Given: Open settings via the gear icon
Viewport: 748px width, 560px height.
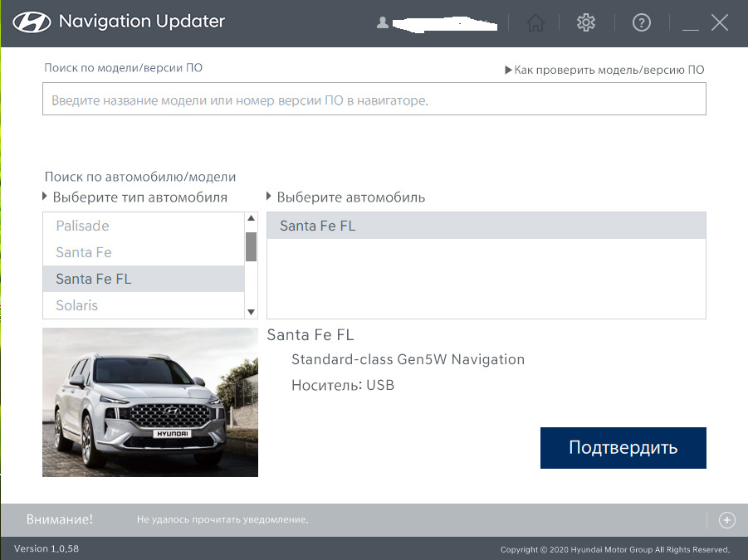Looking at the screenshot, I should coord(586,22).
